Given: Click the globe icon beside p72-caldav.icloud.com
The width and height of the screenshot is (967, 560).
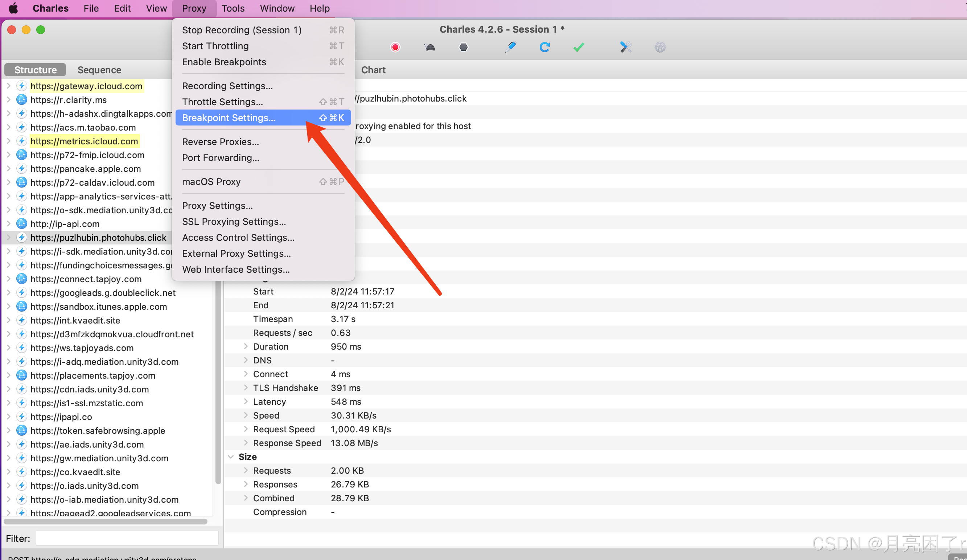Looking at the screenshot, I should [x=22, y=183].
